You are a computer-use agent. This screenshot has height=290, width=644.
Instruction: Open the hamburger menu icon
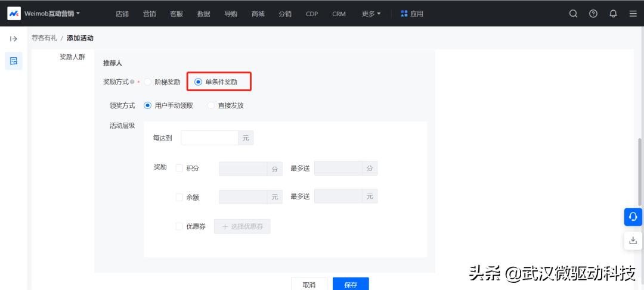coord(633,14)
